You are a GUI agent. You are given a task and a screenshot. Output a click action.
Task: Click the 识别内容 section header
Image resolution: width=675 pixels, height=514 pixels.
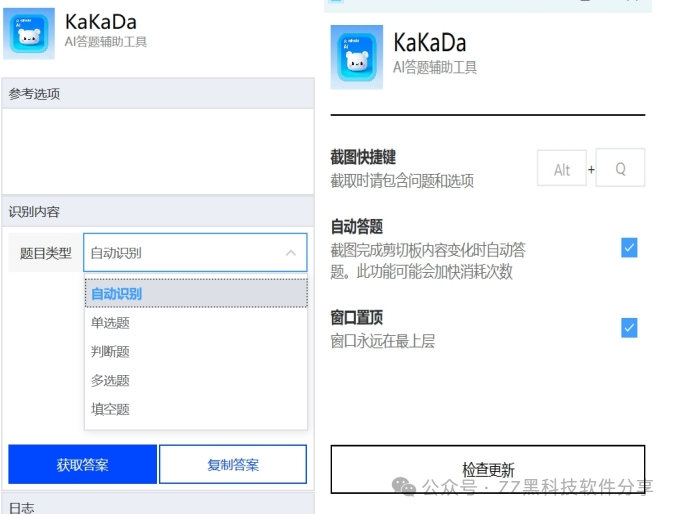[x=158, y=211]
